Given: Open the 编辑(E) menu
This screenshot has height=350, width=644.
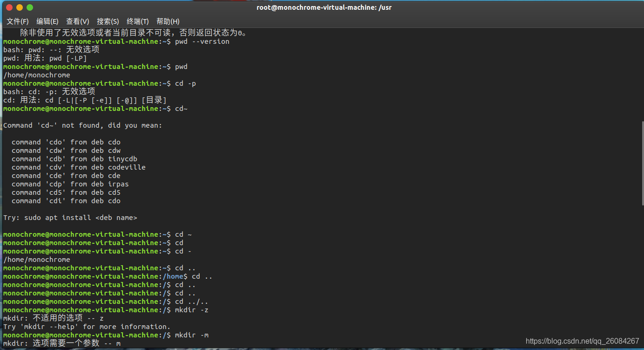Looking at the screenshot, I should (47, 21).
